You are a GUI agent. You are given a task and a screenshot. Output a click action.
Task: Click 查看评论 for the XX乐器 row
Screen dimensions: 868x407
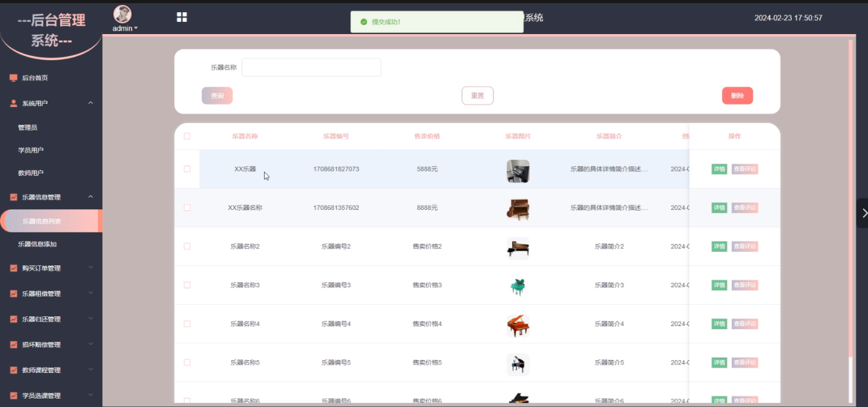coord(745,169)
